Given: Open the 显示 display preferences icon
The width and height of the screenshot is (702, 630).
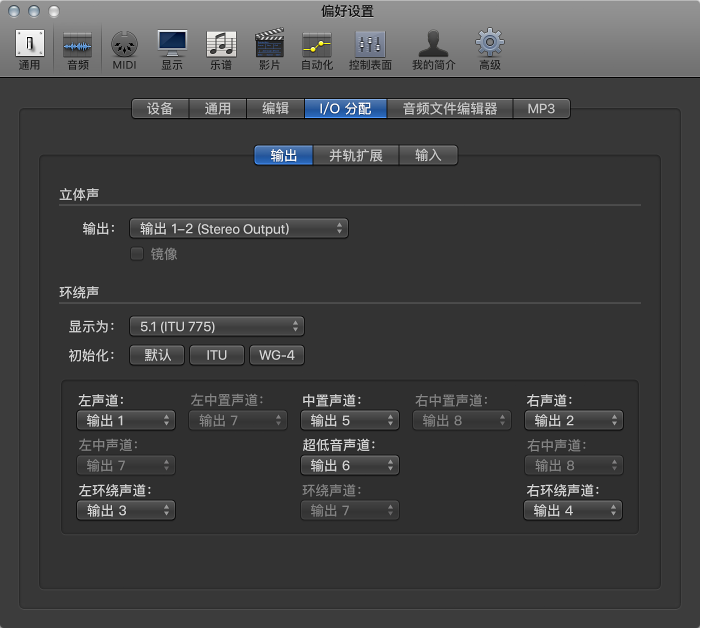Looking at the screenshot, I should (x=172, y=49).
